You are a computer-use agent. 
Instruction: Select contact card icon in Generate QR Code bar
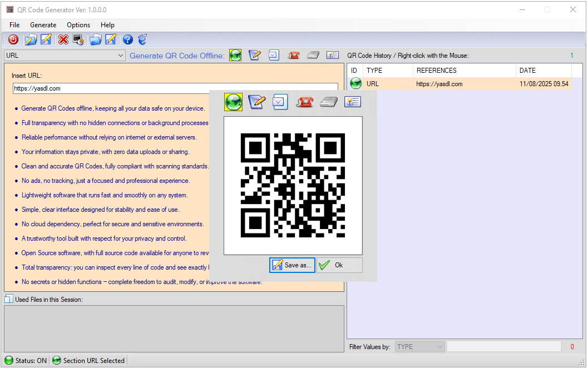point(333,56)
